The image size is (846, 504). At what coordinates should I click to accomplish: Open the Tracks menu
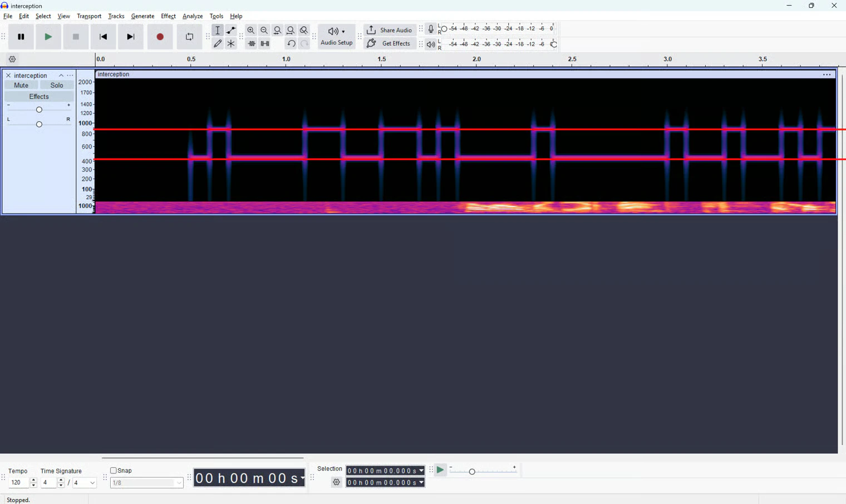point(116,17)
